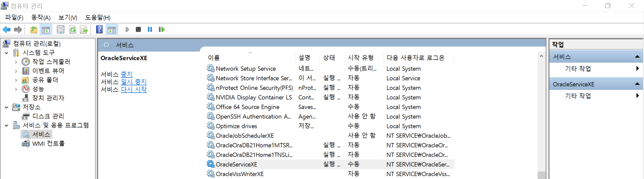Select 컴퓨터 관리(로컬) root node
644x179 pixels.
[37, 44]
